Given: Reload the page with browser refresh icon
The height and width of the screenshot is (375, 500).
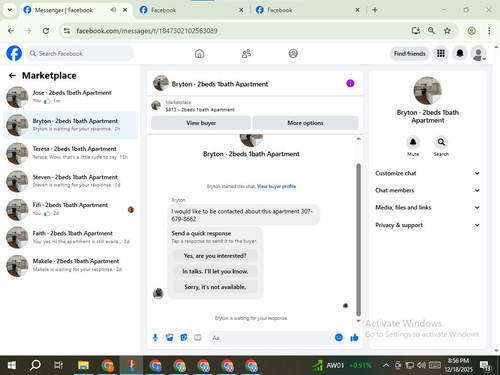Looking at the screenshot, I should tap(46, 31).
